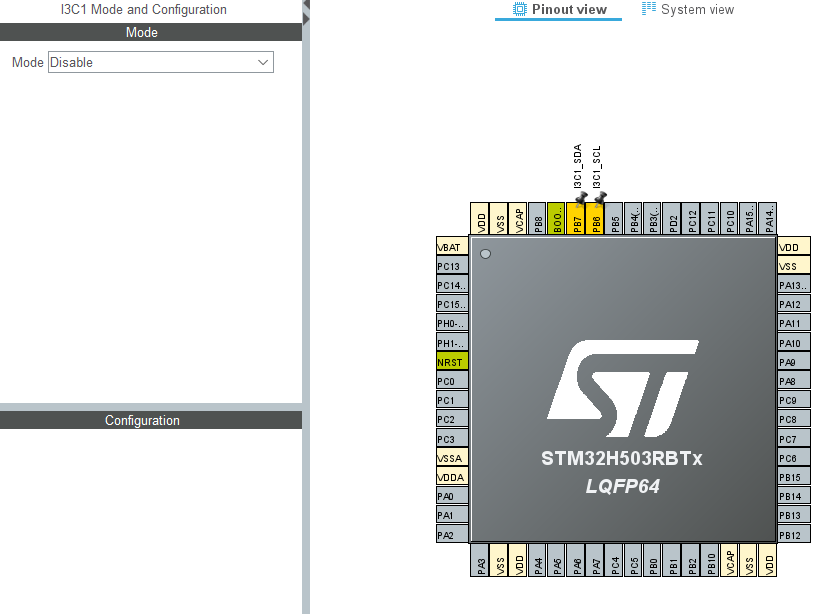Image resolution: width=829 pixels, height=614 pixels.
Task: Select pin PB6 on the chip
Action: point(595,218)
